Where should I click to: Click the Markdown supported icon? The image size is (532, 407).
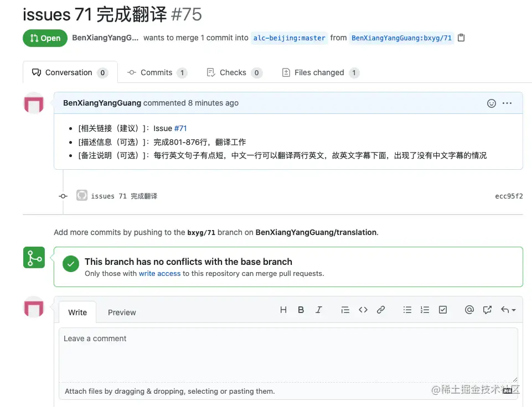(x=508, y=391)
